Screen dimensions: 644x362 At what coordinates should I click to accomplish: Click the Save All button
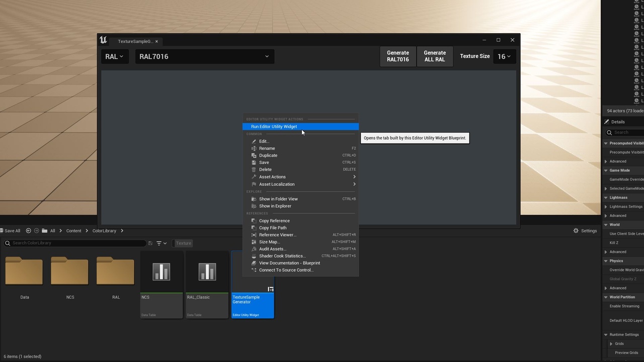click(10, 231)
